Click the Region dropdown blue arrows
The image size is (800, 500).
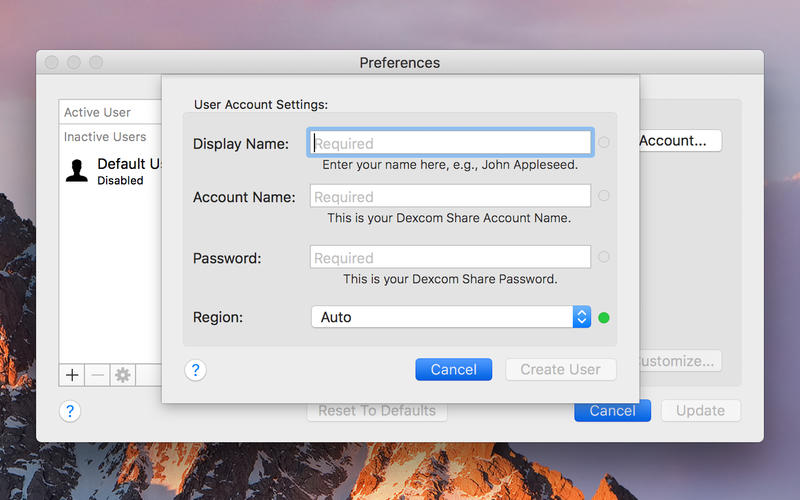point(581,317)
